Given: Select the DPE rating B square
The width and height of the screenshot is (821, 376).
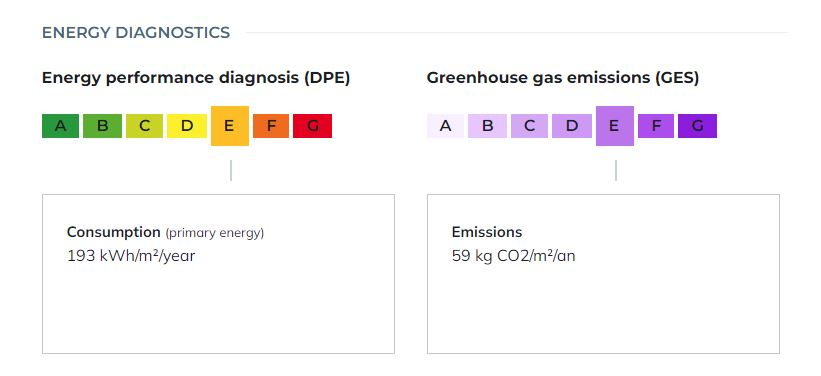Looking at the screenshot, I should 102,126.
